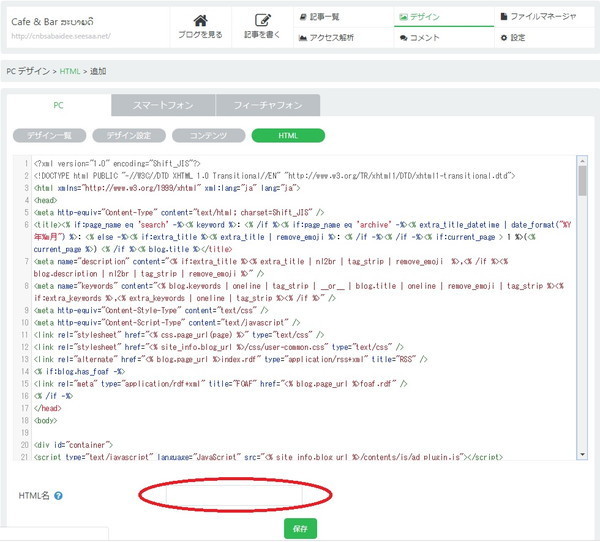
Task: Click the code editor scrollbar thumb
Action: point(582,181)
